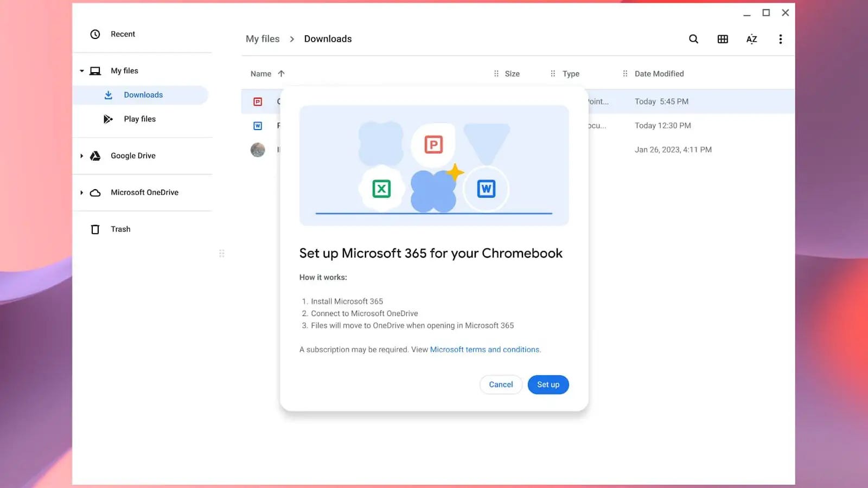Select the image file thumbnail in list
868x488 pixels.
[x=258, y=150]
